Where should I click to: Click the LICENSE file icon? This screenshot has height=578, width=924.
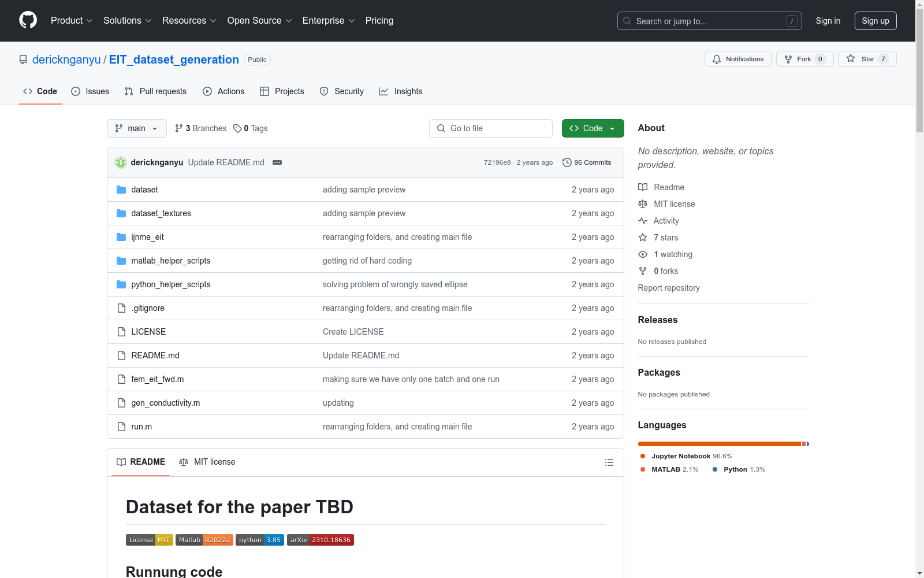(121, 332)
